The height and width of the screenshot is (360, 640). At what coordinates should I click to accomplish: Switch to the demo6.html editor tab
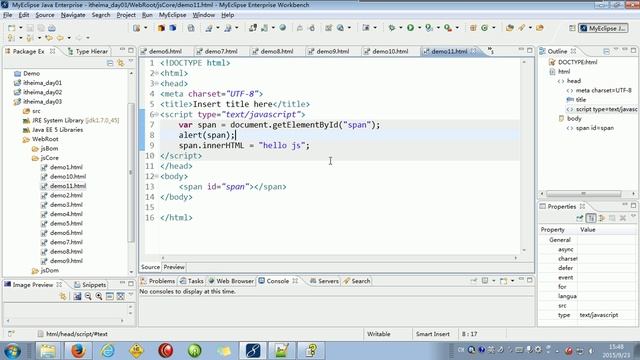(165, 51)
